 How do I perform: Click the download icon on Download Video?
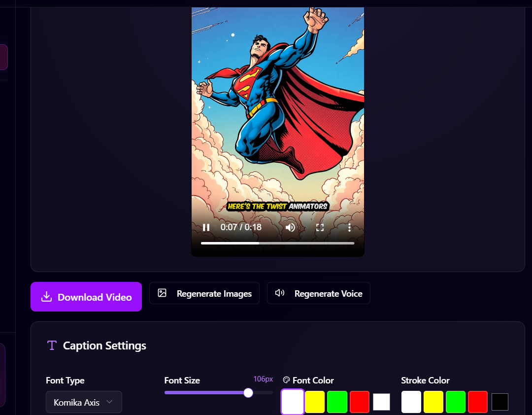(x=47, y=296)
